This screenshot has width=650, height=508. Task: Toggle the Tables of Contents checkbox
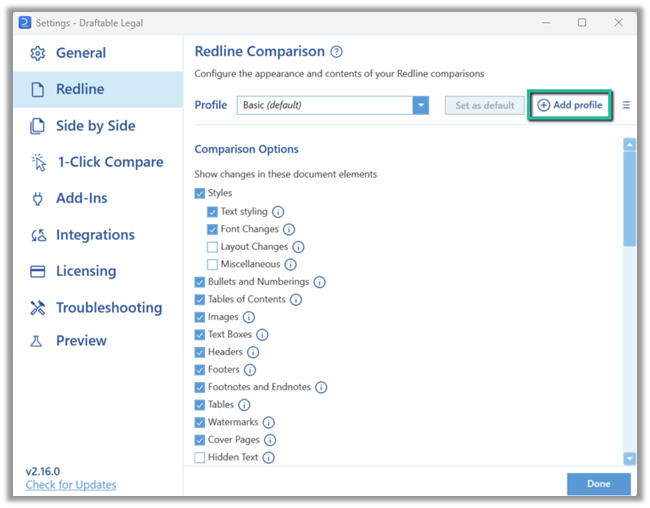pos(200,299)
